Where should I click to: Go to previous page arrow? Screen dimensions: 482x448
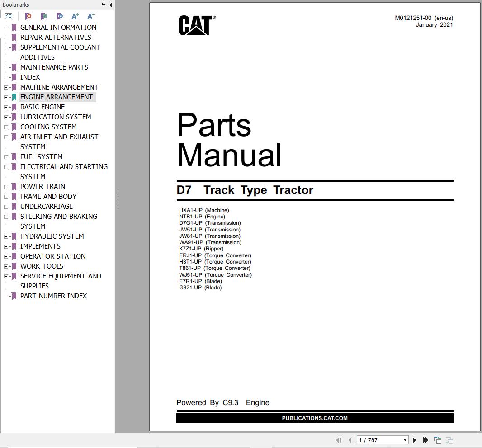point(350,440)
